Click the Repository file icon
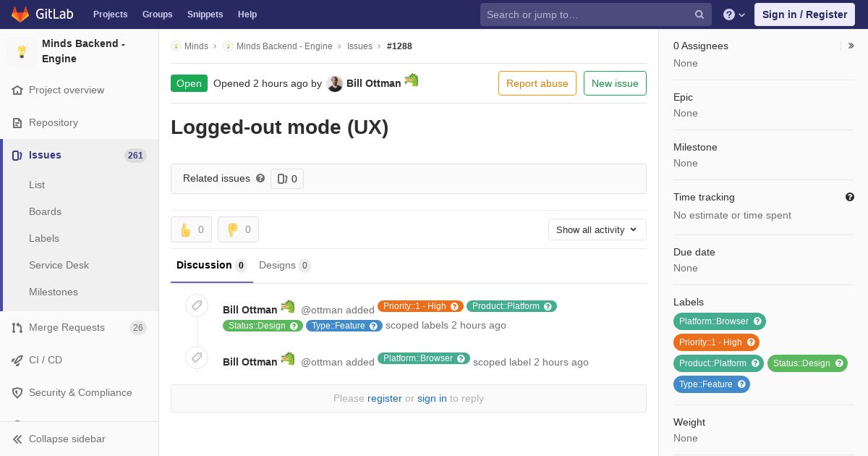Screen dimensions: 868x456 (17, 123)
